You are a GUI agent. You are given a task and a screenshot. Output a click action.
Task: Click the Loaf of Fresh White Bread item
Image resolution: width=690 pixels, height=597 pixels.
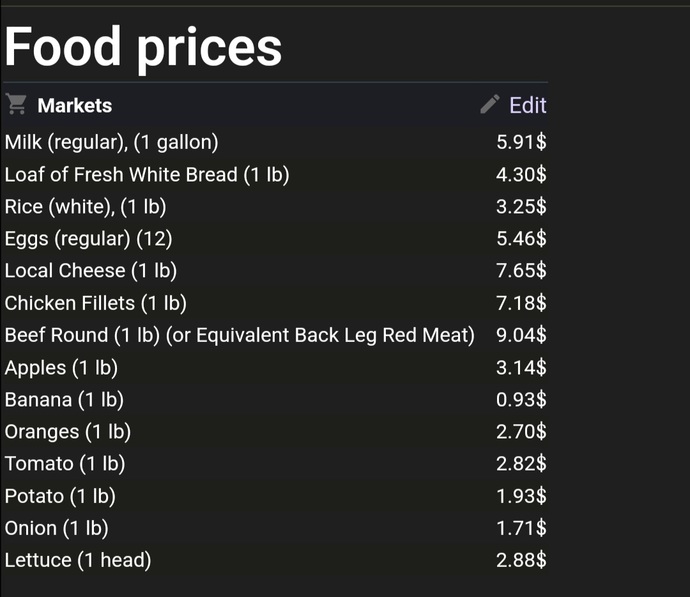coord(147,175)
